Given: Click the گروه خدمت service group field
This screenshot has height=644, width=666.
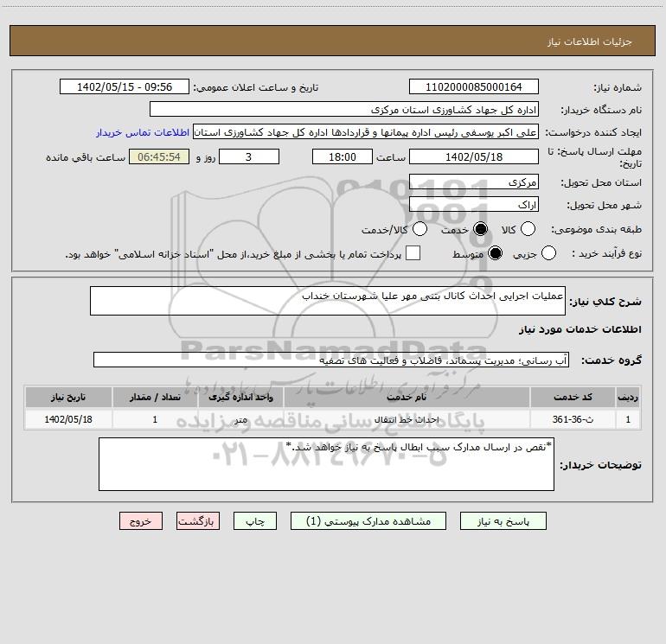Looking at the screenshot, I should tap(331, 360).
